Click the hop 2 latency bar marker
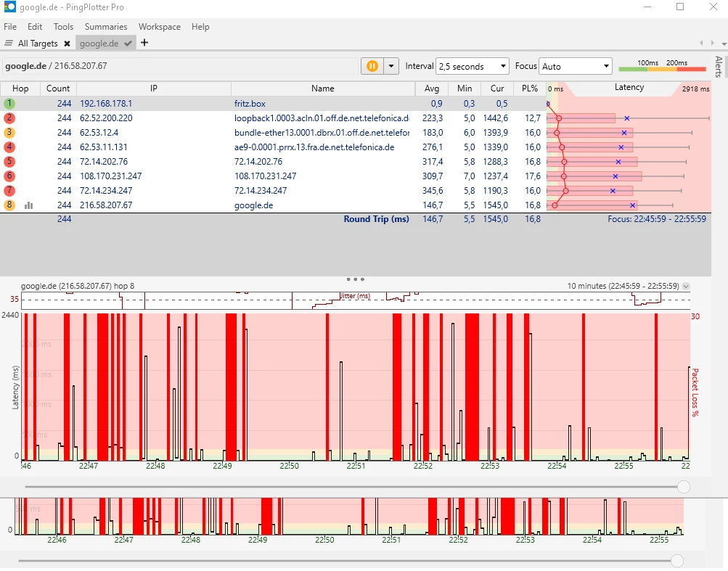 click(x=559, y=118)
